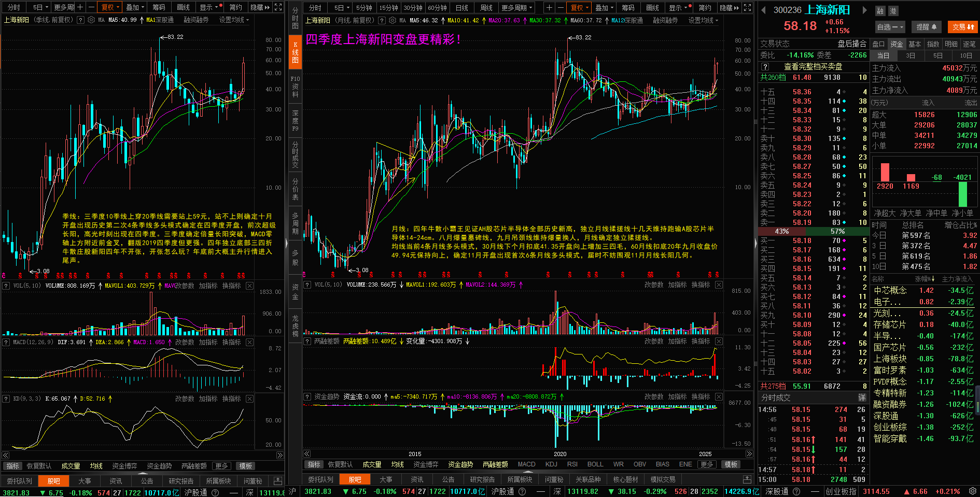Close the left KD indicator panel
The width and height of the screenshot is (980, 497).
(249, 399)
